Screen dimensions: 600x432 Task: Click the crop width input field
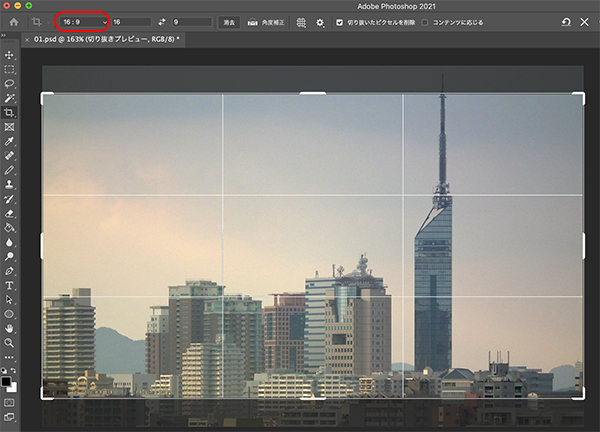(131, 21)
